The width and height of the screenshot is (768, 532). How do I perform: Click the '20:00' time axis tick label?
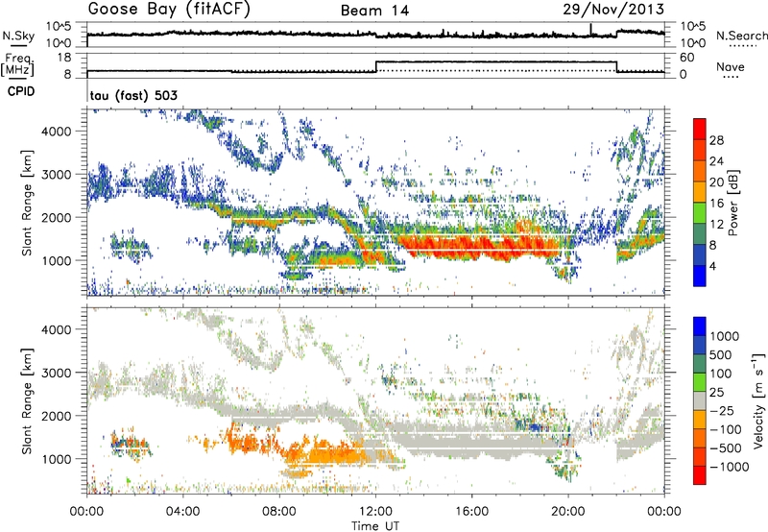tap(568, 512)
